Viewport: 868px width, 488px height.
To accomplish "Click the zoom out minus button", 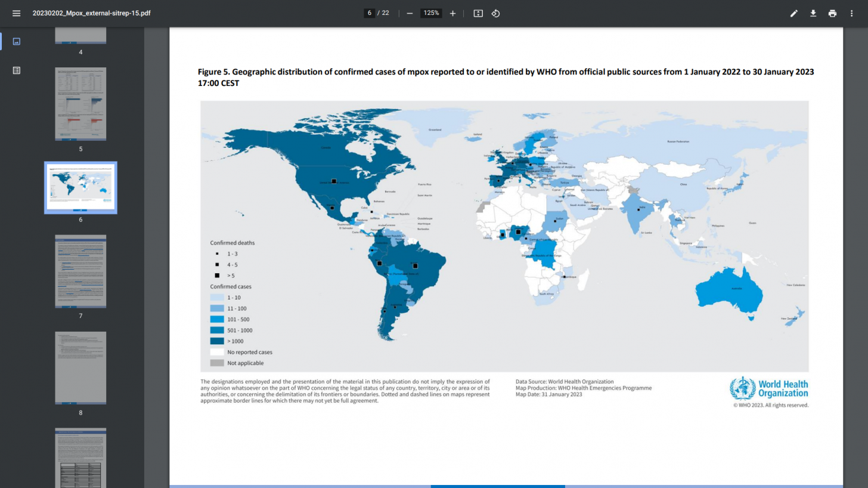I will (410, 13).
